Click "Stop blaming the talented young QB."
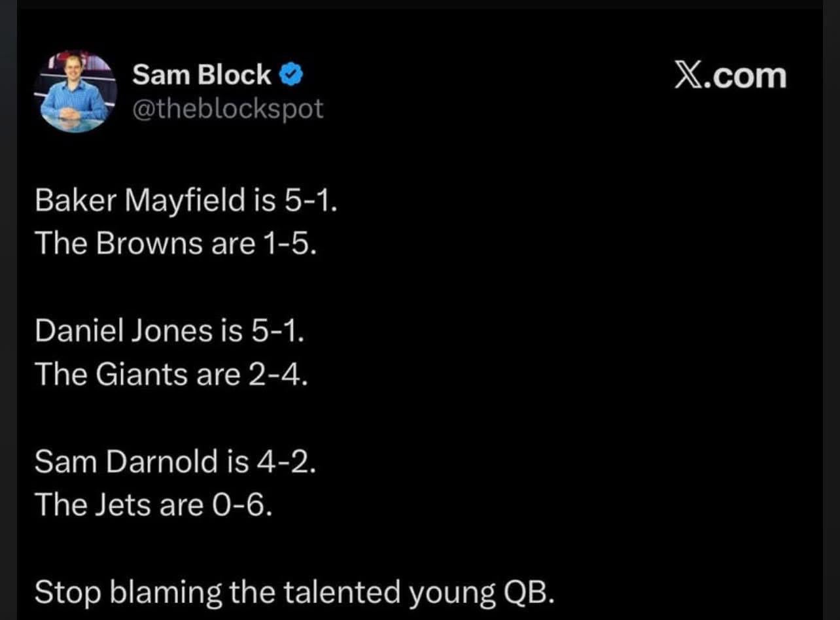The height and width of the screenshot is (620, 840). click(x=294, y=593)
